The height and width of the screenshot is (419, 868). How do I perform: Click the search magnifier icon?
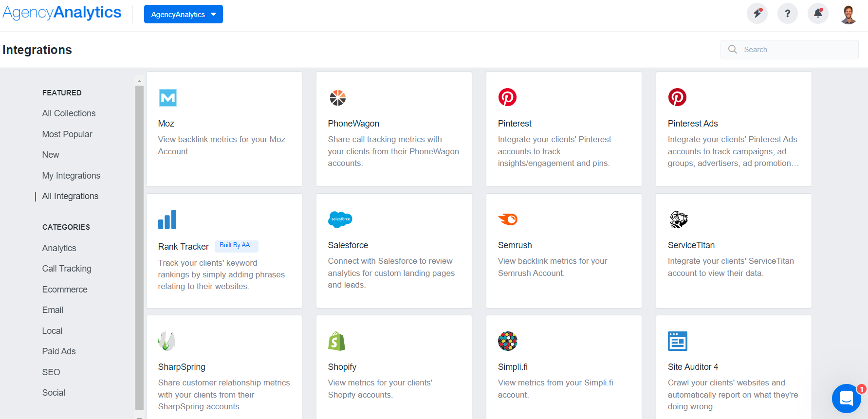coord(733,49)
